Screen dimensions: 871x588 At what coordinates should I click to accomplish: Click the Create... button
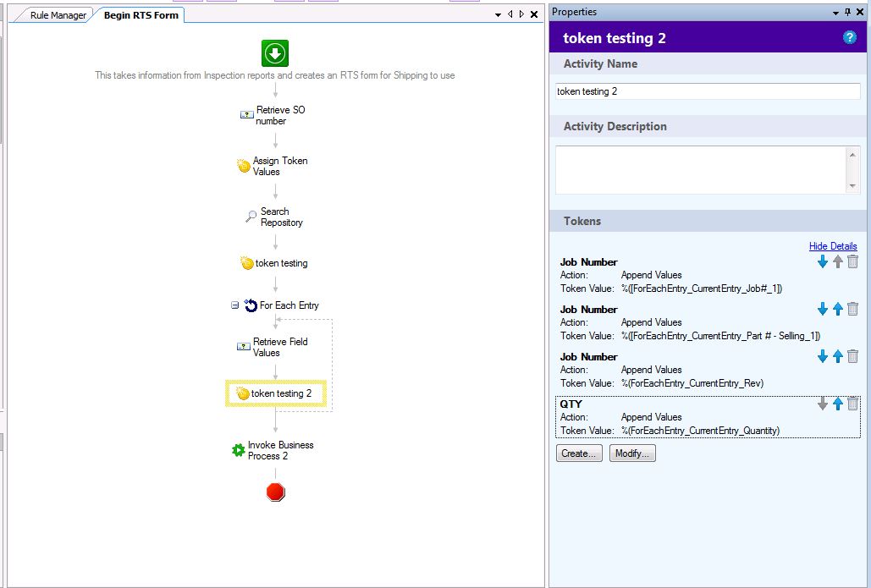click(x=579, y=453)
